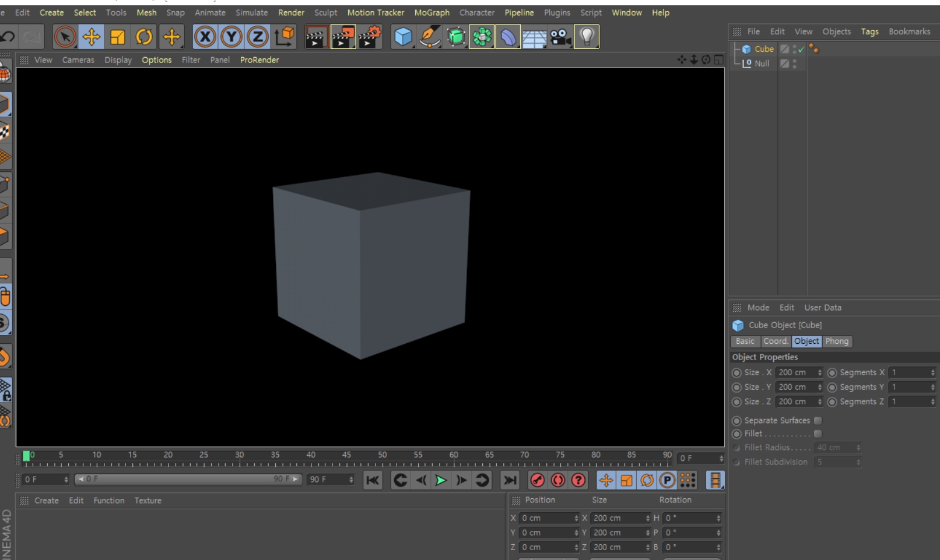Toggle Y axis lock
The width and height of the screenshot is (940, 560).
pyautogui.click(x=232, y=37)
